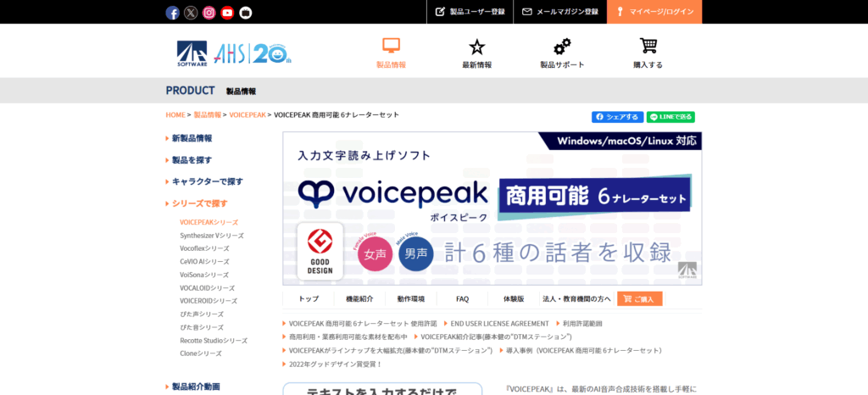Open マイページ/ログイン button

654,12
